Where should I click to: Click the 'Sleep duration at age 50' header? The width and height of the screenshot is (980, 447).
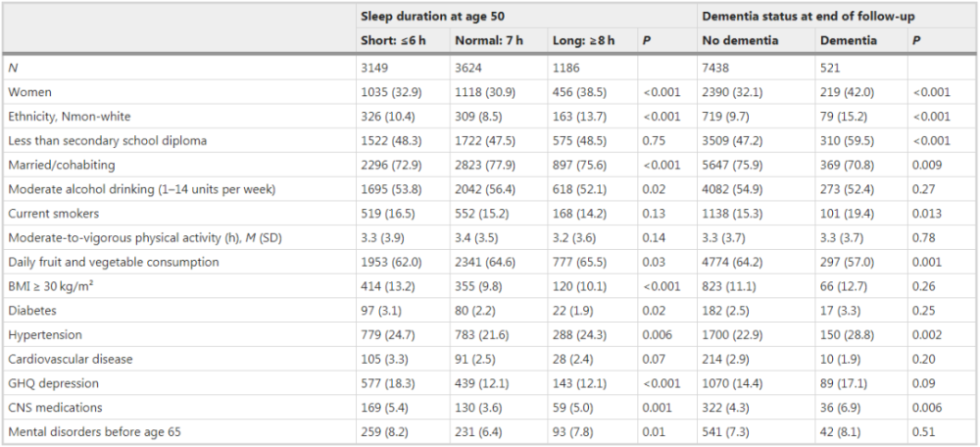pyautogui.click(x=432, y=17)
